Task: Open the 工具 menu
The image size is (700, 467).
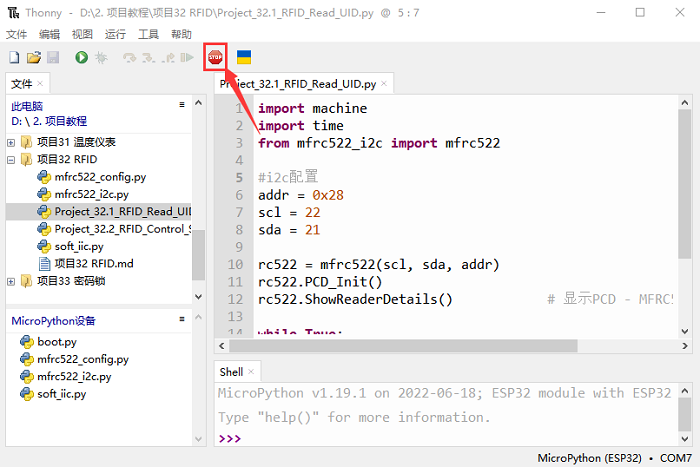Action: [x=148, y=34]
